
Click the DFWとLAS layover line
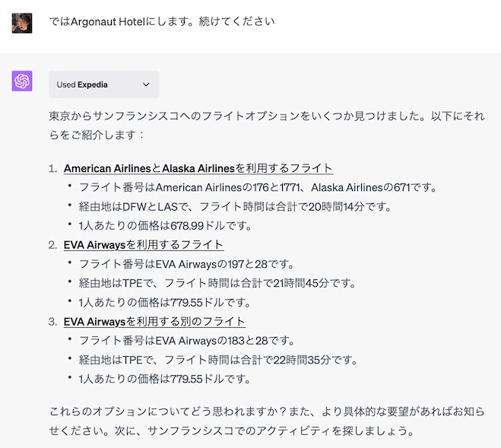[235, 207]
